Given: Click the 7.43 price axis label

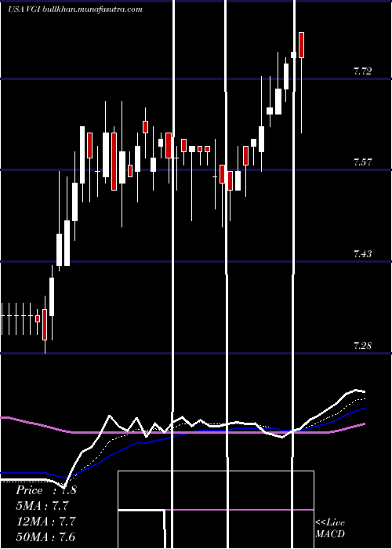Looking at the screenshot, I should tap(362, 253).
